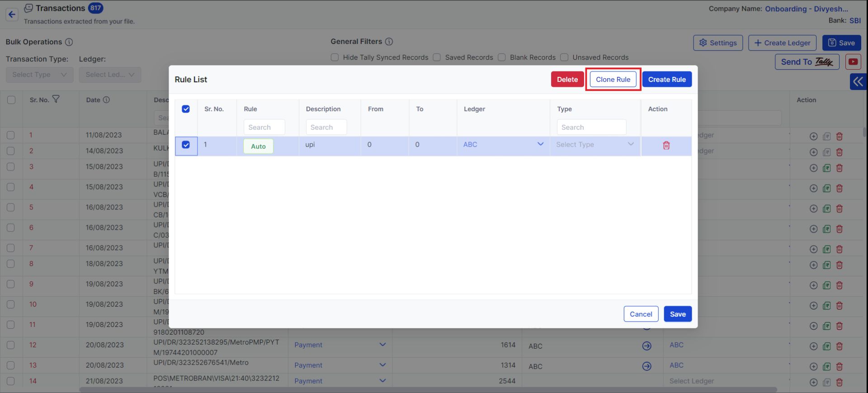Open Transaction Type Select Type dropdown

tap(40, 75)
